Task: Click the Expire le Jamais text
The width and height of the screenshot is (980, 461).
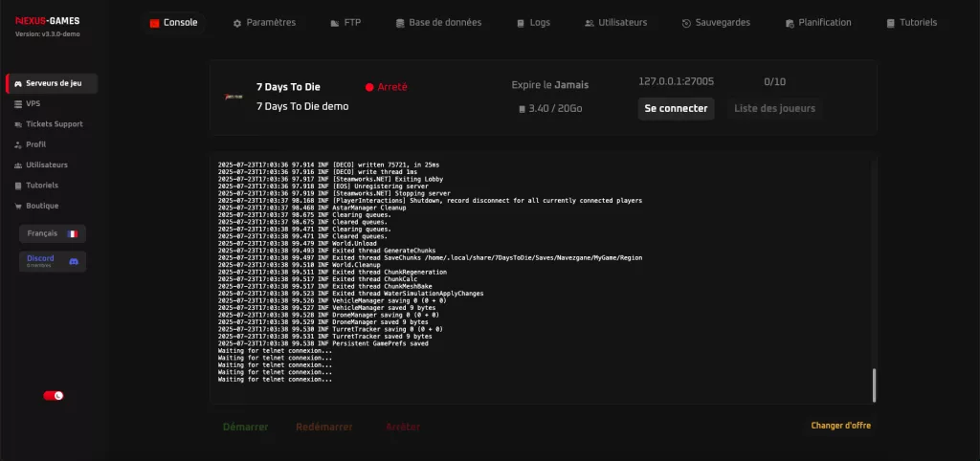Action: 550,85
